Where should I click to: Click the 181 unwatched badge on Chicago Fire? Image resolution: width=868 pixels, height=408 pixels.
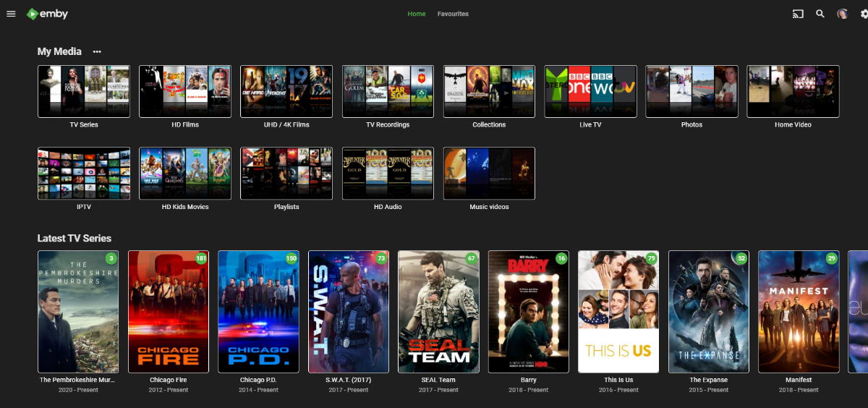(x=201, y=258)
